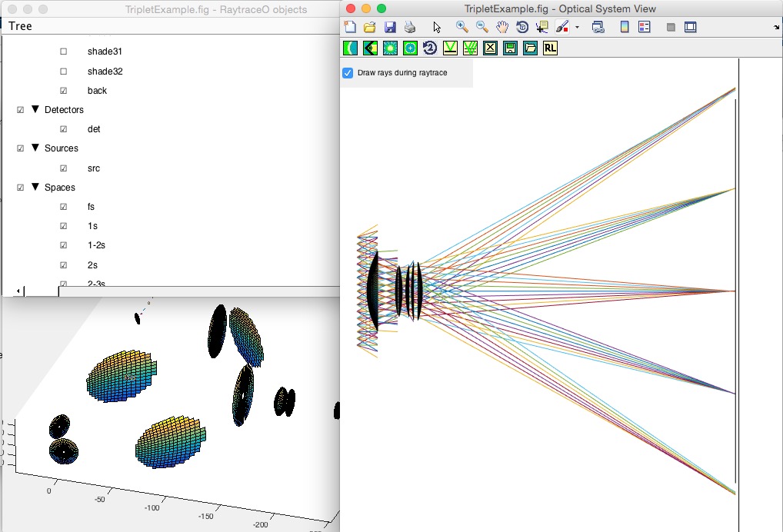Select the 1-2s space item
The height and width of the screenshot is (532, 783).
[96, 245]
